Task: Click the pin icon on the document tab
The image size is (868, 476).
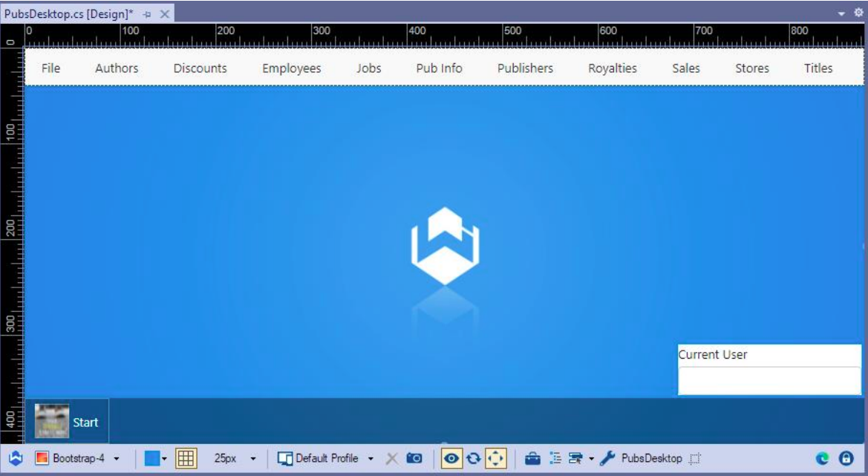Action: pos(147,14)
